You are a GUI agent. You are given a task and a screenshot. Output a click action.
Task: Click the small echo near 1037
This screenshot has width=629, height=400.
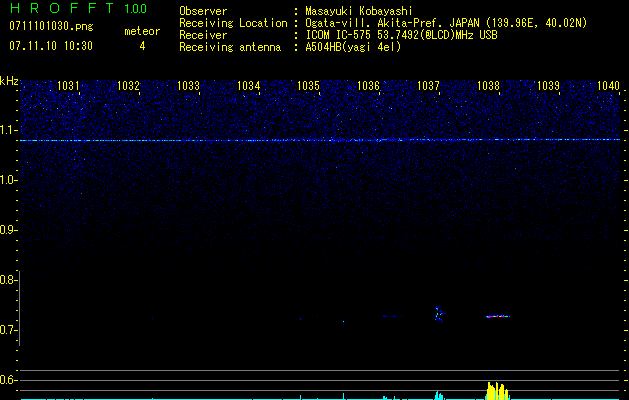point(438,313)
